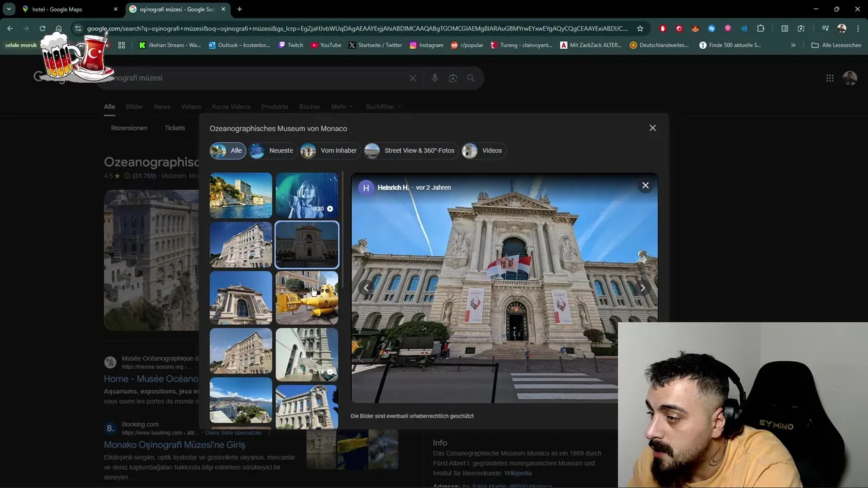Submit search with the magnifier icon
The width and height of the screenshot is (868, 488).
click(471, 78)
